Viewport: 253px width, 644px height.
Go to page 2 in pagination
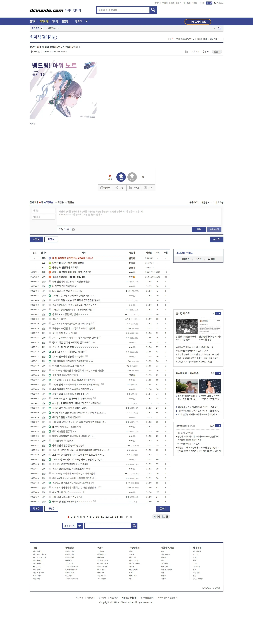71,517
